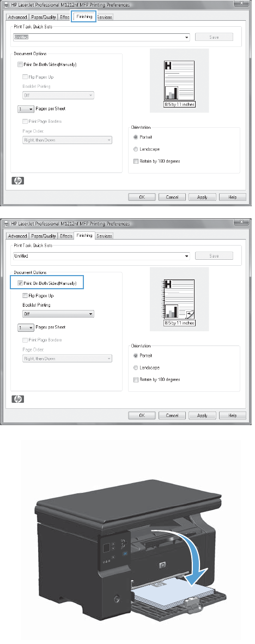Select Landscape orientation in upper dialog
This screenshot has width=255, height=644.
136,149
